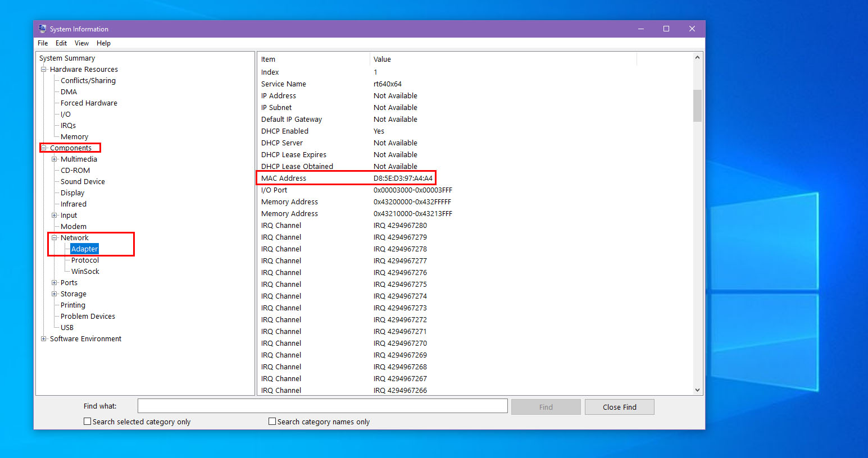Click the System Information title bar icon
Viewport: 868px width, 458px height.
click(x=42, y=29)
